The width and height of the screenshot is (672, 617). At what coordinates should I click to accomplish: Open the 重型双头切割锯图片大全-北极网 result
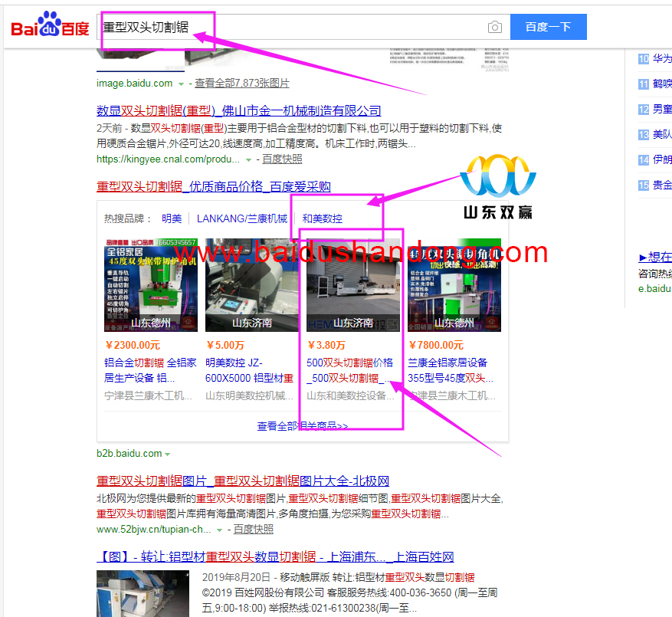(242, 479)
